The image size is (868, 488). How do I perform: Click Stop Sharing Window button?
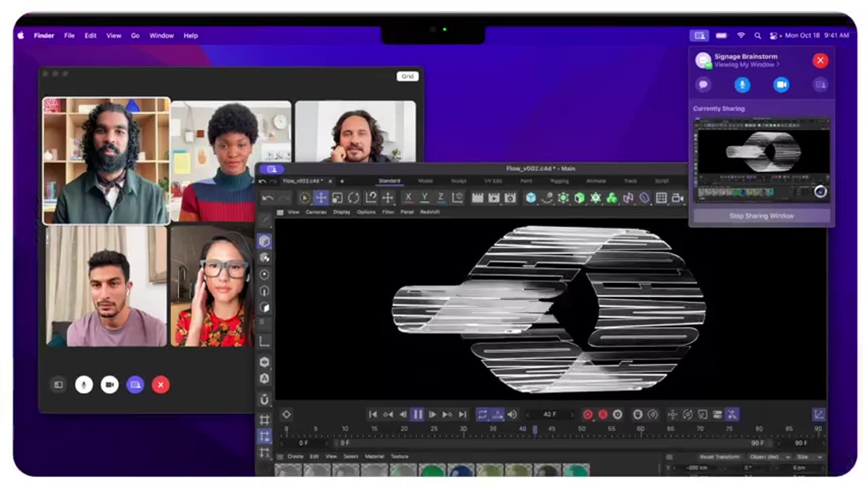pyautogui.click(x=762, y=216)
